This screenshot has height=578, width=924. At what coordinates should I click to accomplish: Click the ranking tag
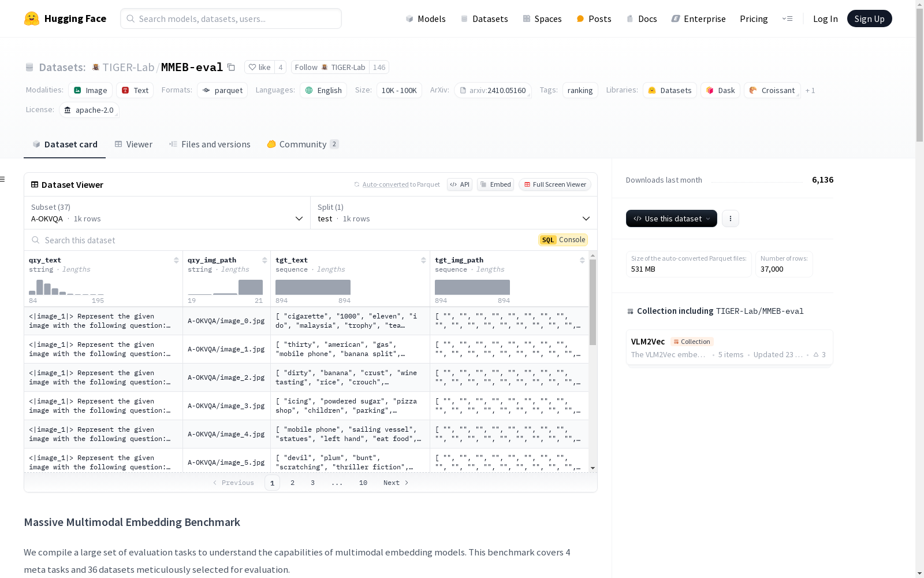(580, 90)
